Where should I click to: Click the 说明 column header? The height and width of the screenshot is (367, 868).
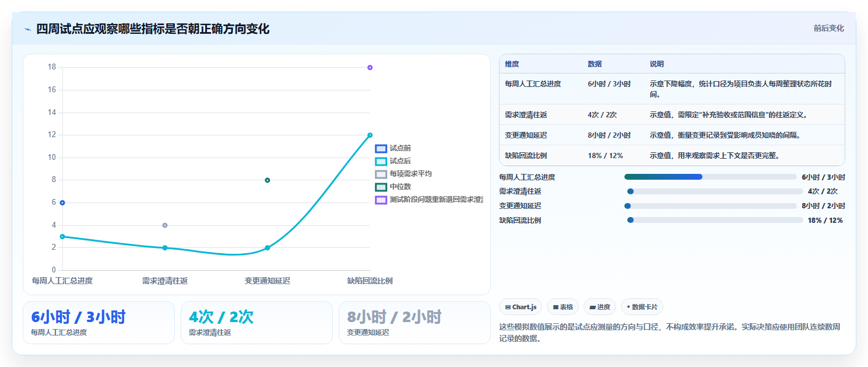click(x=656, y=64)
